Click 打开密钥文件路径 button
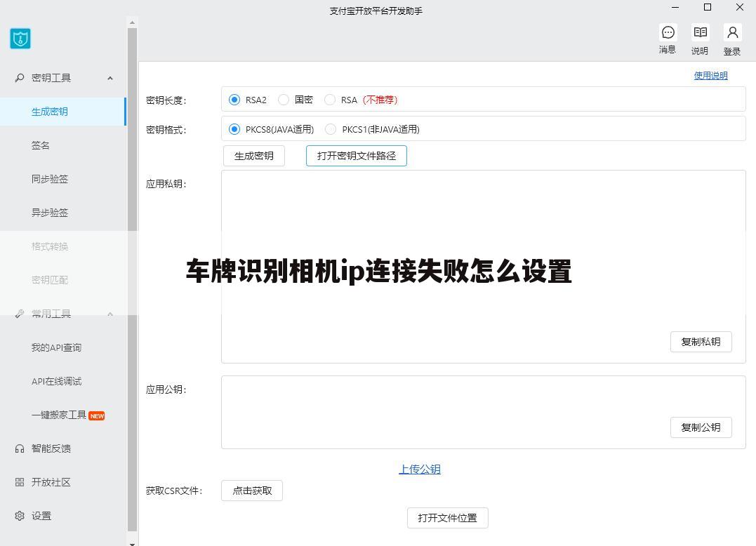 coord(357,156)
